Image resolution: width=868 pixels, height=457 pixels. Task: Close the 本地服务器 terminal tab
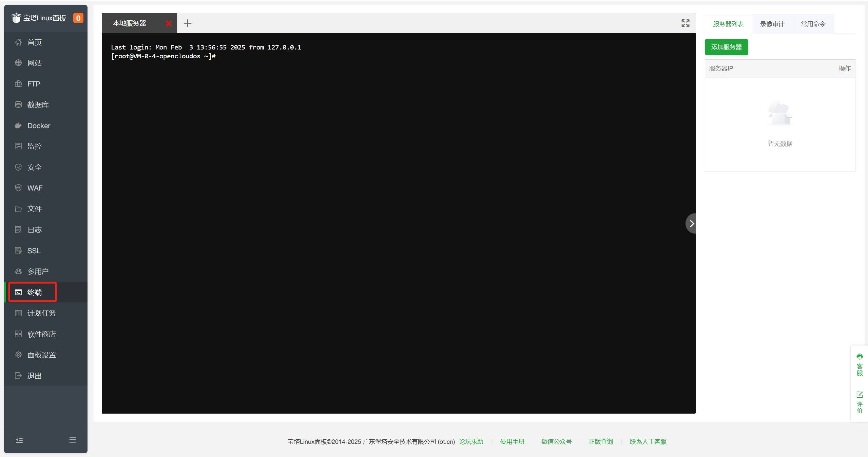coord(169,23)
